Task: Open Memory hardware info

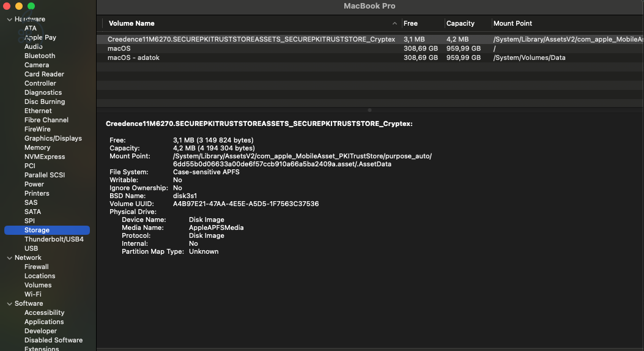Action: tap(37, 148)
